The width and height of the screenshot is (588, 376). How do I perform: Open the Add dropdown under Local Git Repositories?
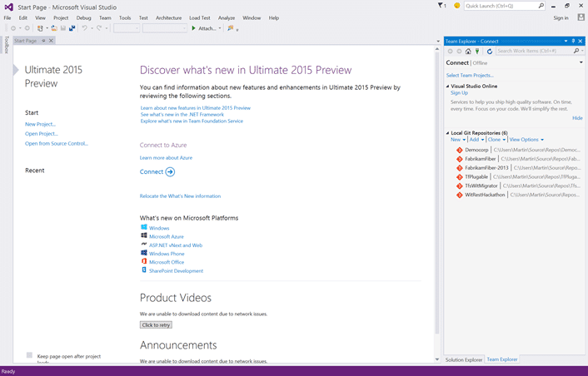[x=476, y=140]
